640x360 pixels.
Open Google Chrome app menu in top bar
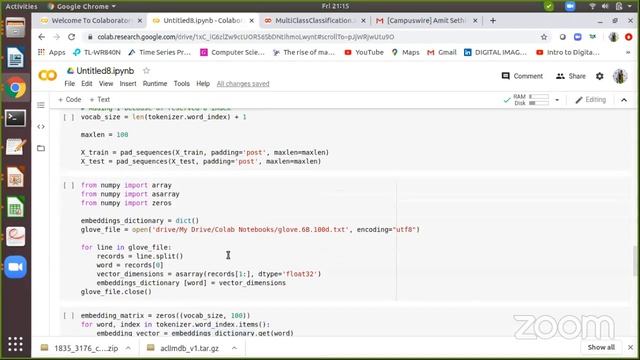tap(82, 6)
